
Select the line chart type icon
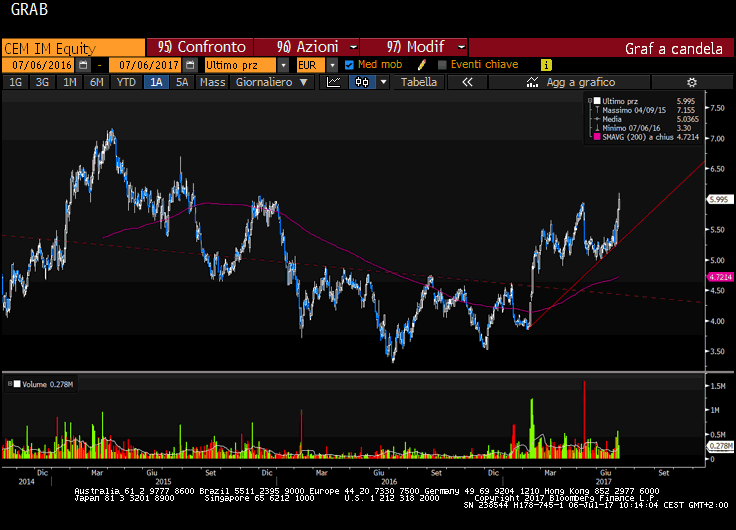[336, 82]
